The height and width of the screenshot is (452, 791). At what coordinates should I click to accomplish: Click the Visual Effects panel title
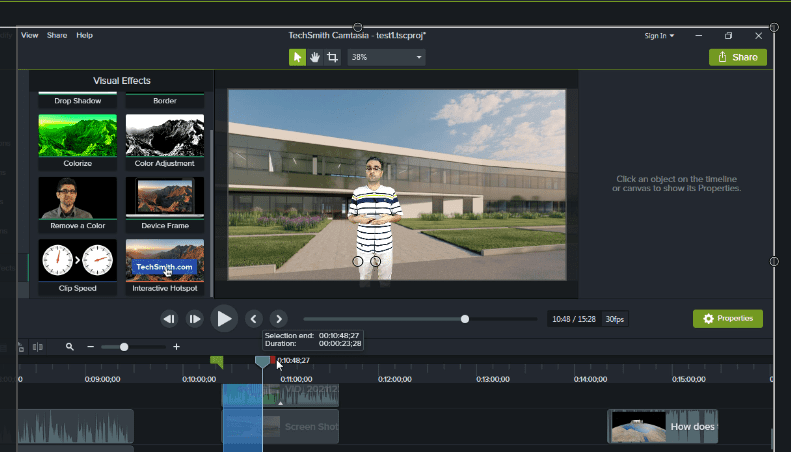coord(122,81)
